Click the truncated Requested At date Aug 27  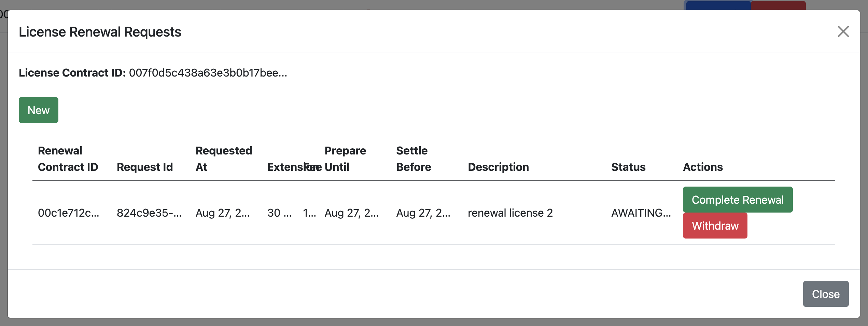pyautogui.click(x=222, y=213)
